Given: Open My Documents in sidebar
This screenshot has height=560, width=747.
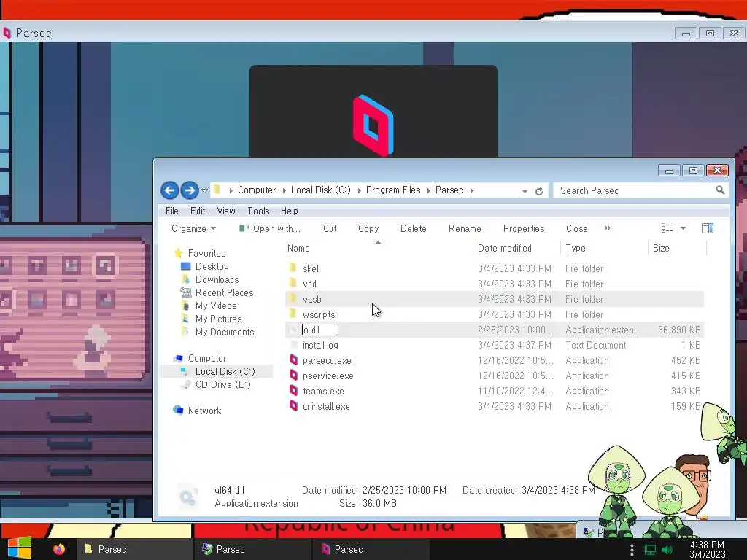Looking at the screenshot, I should (225, 332).
